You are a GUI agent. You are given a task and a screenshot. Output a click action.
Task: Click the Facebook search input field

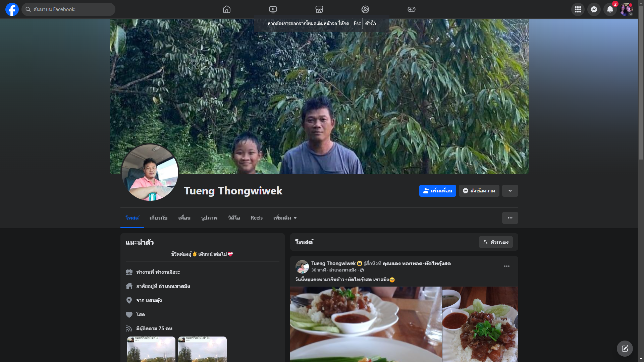(x=70, y=9)
